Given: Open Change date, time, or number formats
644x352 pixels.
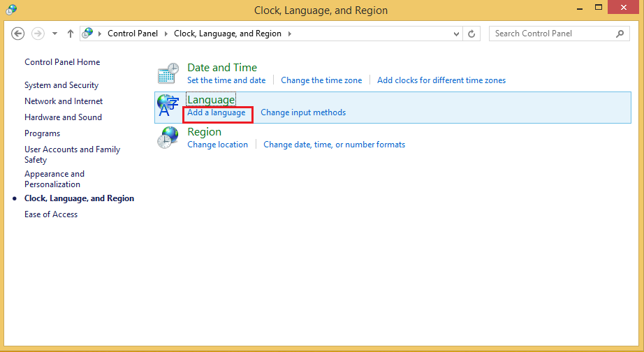Looking at the screenshot, I should [x=334, y=145].
